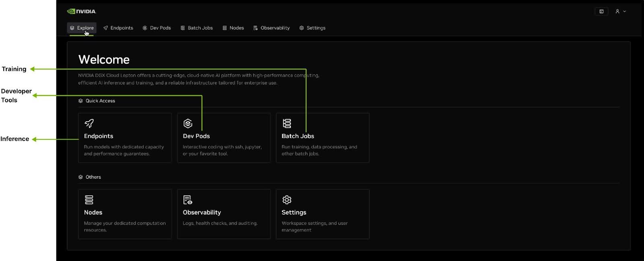Go to the Batch Jobs tab
The height and width of the screenshot is (261, 644).
[196, 28]
